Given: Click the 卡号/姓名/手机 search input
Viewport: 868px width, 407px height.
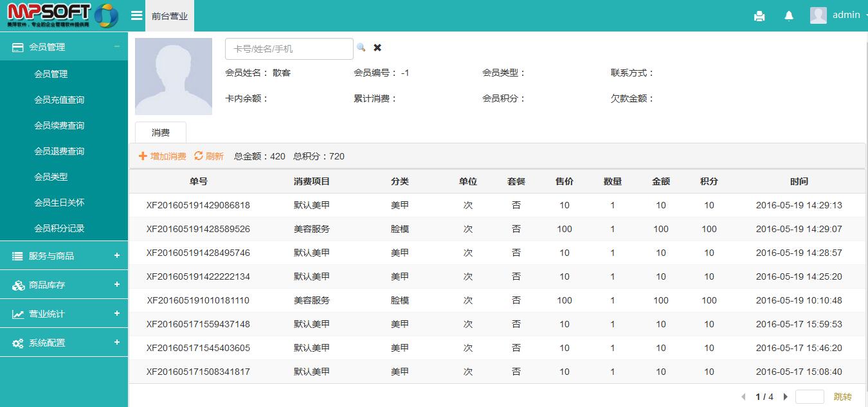Looking at the screenshot, I should coord(289,48).
